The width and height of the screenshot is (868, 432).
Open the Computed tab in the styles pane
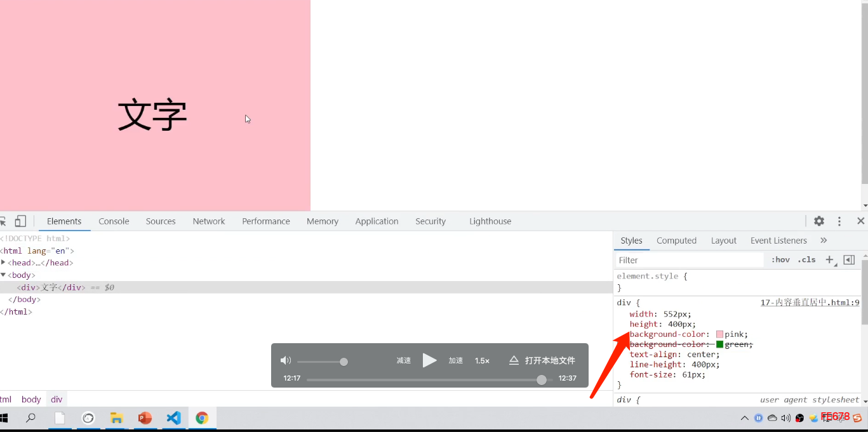[676, 240]
